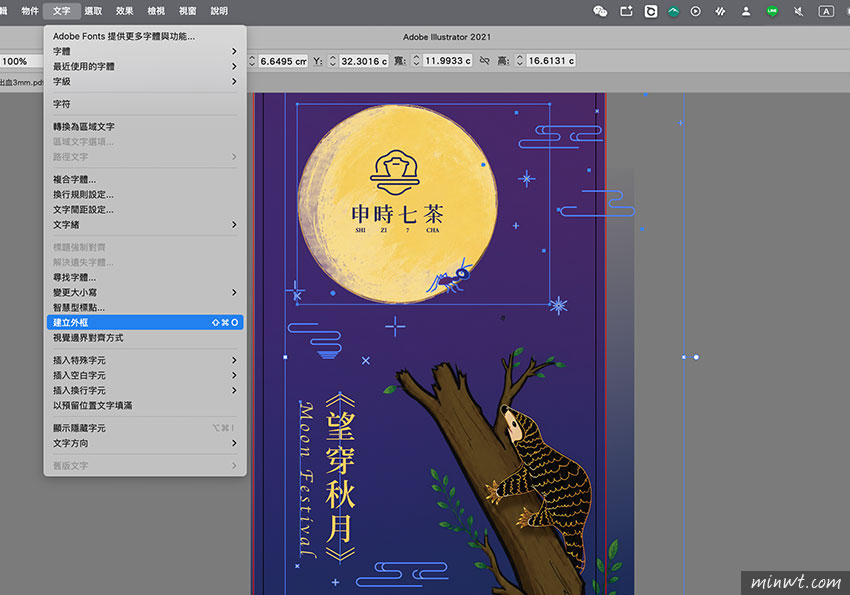Click the X coordinate stepper arrows
Viewport: 850px width, 595px height.
pyautogui.click(x=252, y=61)
